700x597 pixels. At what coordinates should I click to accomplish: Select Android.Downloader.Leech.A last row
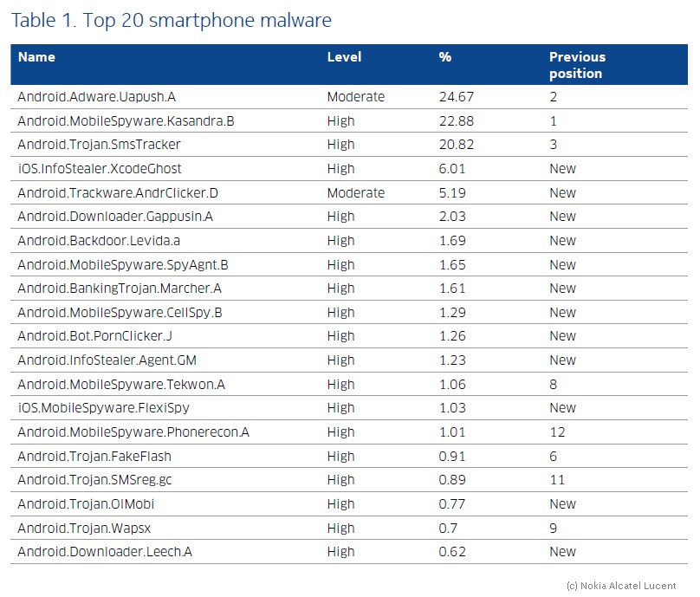pyautogui.click(x=349, y=552)
